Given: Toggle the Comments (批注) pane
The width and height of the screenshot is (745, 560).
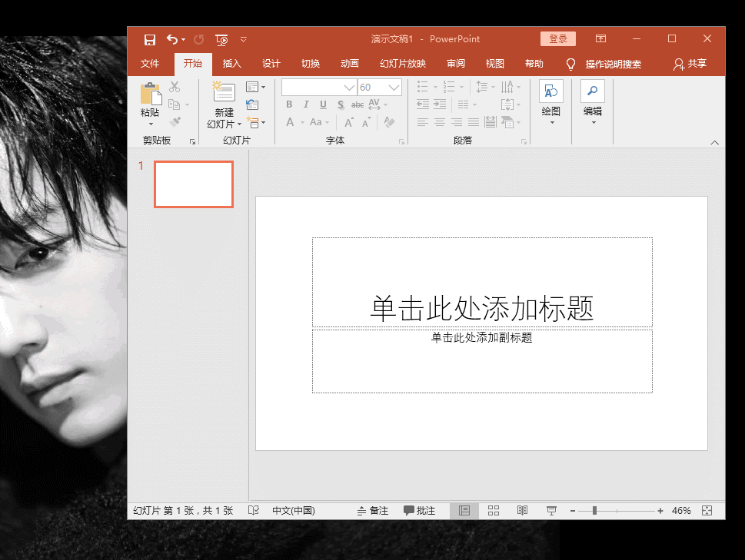Looking at the screenshot, I should point(420,511).
